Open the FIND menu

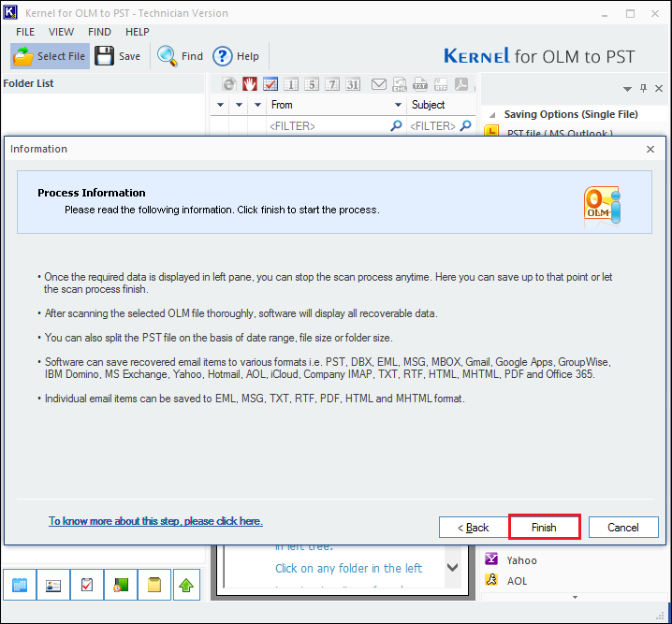99,32
